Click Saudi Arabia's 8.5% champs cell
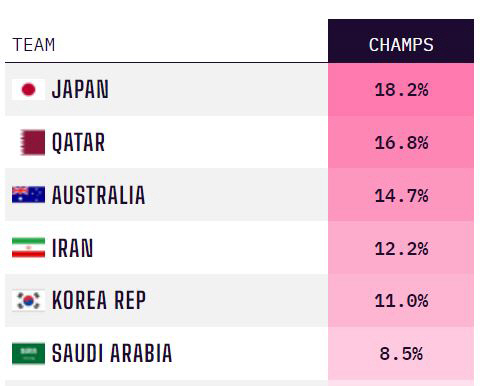This screenshot has height=386, width=485. click(x=401, y=353)
